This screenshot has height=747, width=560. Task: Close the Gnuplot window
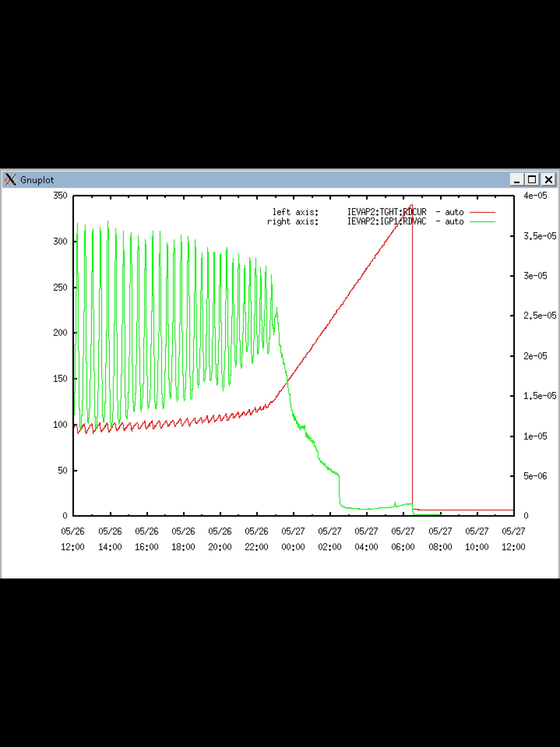point(548,179)
